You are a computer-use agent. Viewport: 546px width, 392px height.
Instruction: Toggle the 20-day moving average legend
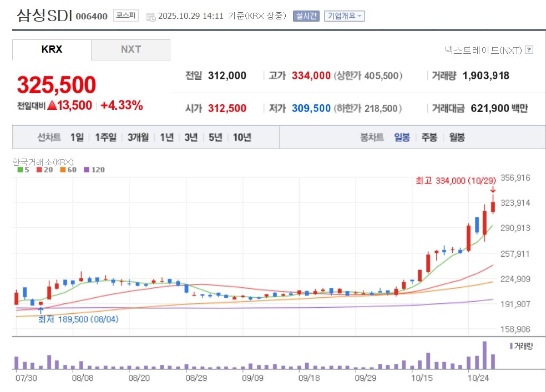click(43, 170)
